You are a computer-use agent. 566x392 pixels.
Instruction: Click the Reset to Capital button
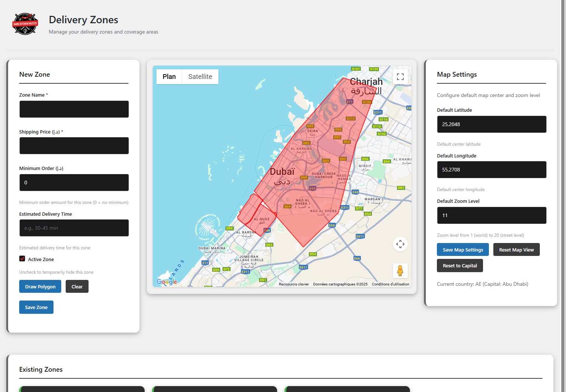(460, 266)
